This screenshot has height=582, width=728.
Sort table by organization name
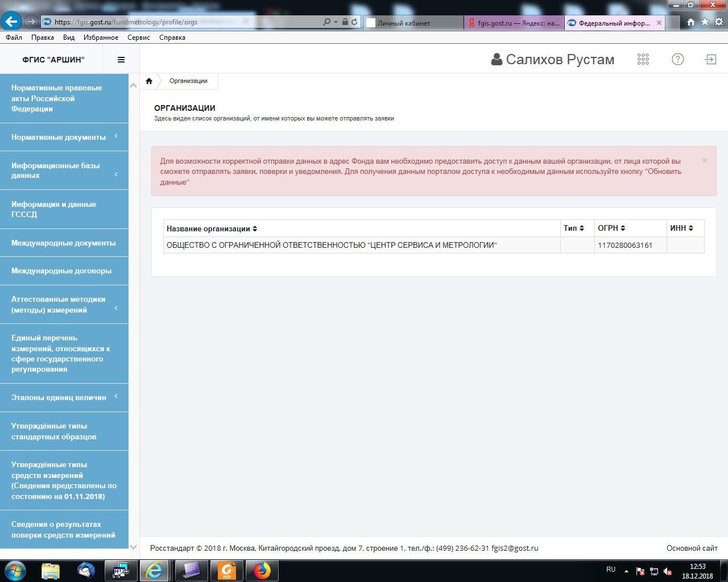pos(212,228)
